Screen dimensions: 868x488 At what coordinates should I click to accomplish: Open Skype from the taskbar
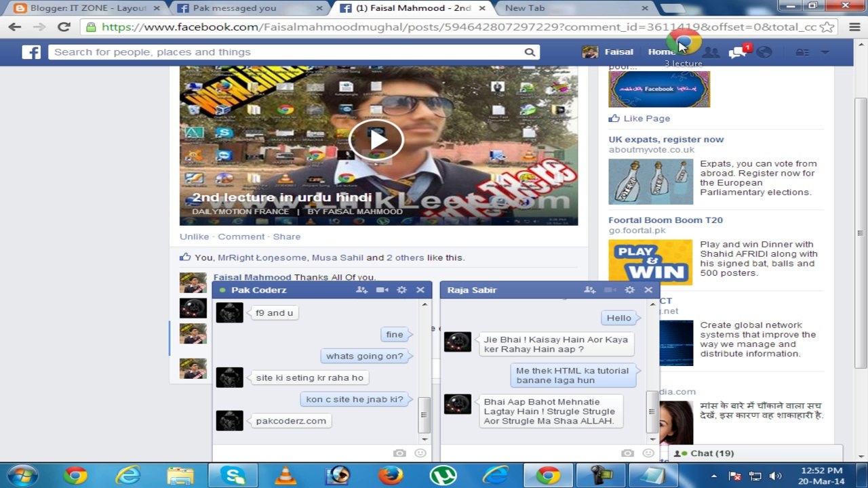pos(233,475)
